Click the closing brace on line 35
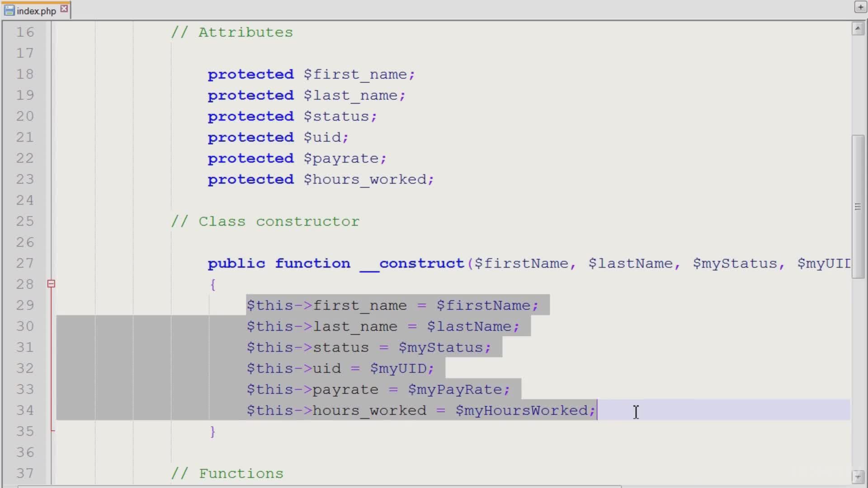Viewport: 868px width, 488px height. 212,432
